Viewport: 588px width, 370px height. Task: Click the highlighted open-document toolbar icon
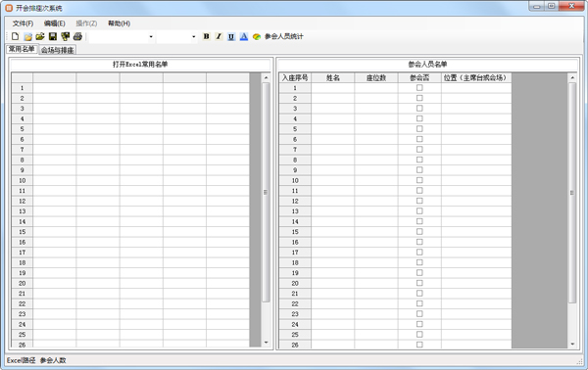[27, 36]
